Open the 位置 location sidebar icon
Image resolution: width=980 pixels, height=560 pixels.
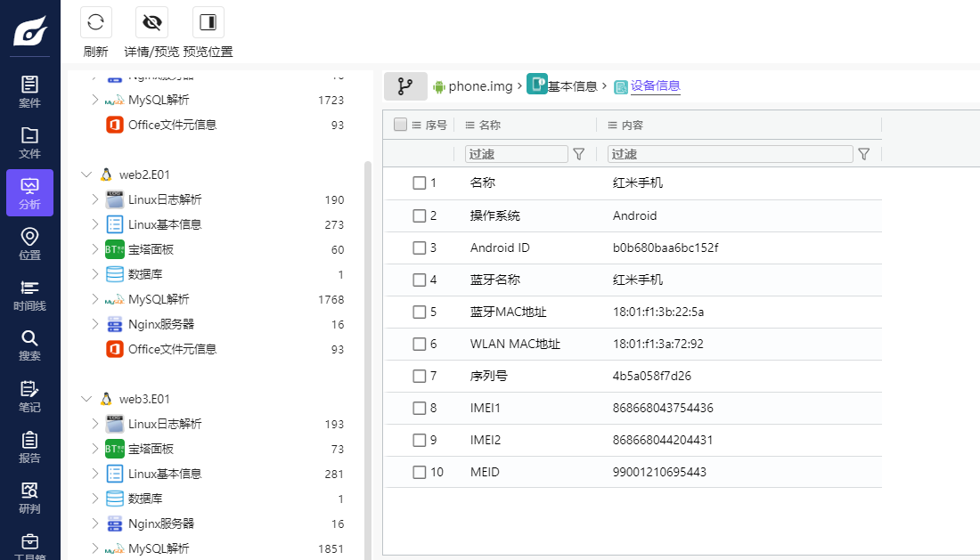pyautogui.click(x=29, y=244)
